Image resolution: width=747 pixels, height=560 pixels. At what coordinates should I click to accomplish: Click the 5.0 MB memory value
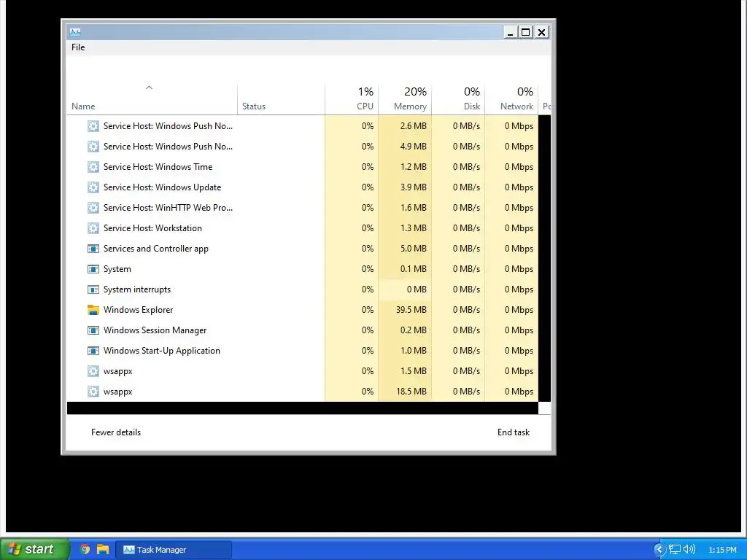pos(413,249)
